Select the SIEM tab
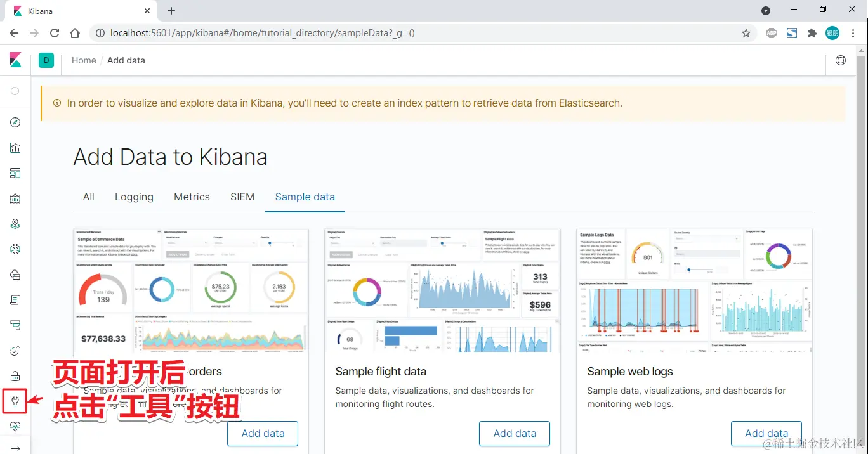 coord(242,197)
